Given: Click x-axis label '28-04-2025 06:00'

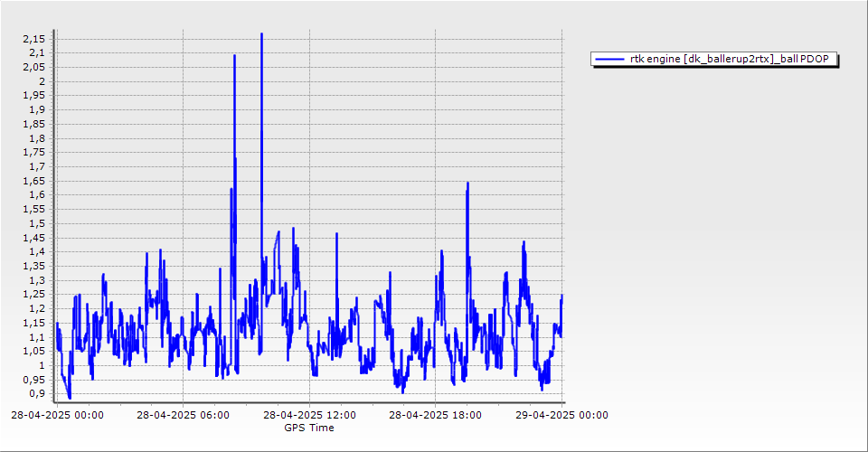Looking at the screenshot, I should (x=184, y=415).
